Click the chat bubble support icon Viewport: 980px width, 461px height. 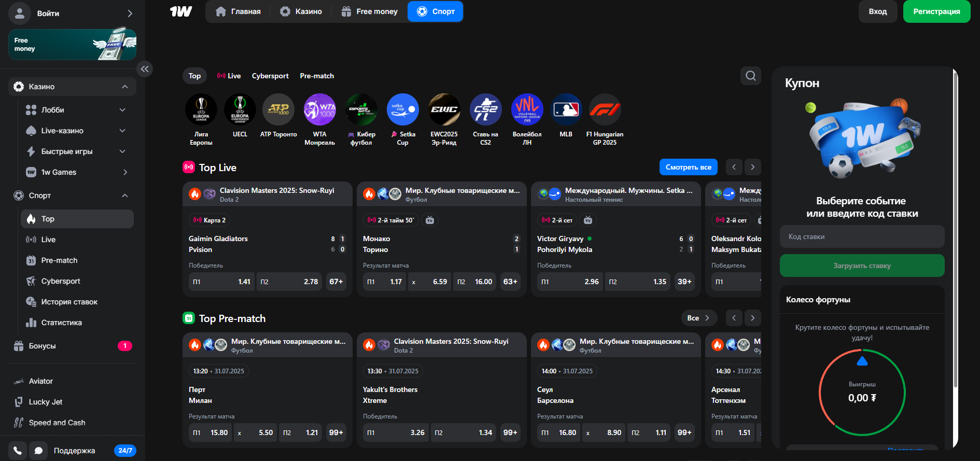(38, 451)
